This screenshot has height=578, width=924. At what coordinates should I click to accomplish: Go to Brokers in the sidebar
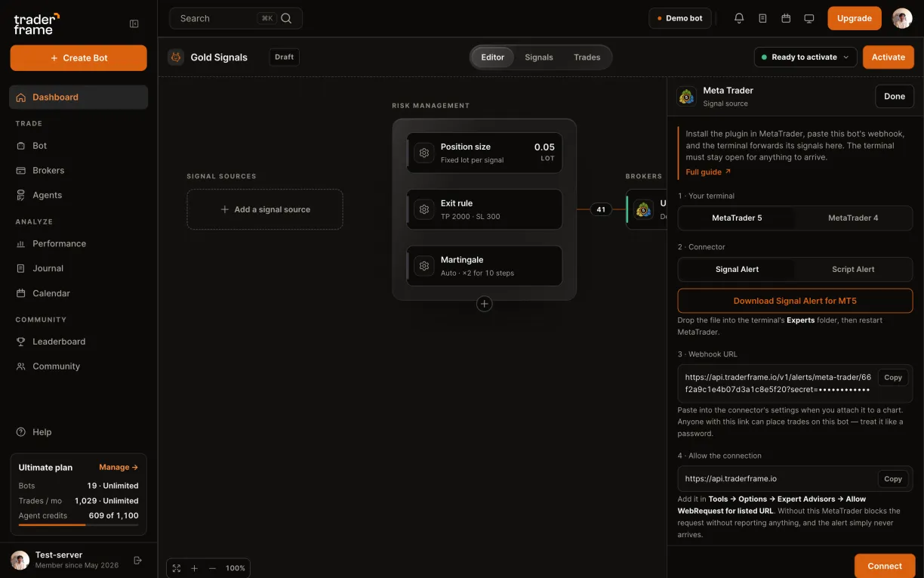pyautogui.click(x=79, y=170)
